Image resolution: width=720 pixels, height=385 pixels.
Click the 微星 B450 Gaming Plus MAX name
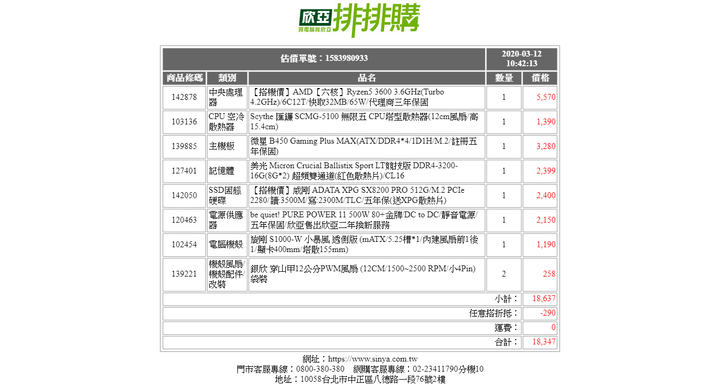click(x=364, y=146)
